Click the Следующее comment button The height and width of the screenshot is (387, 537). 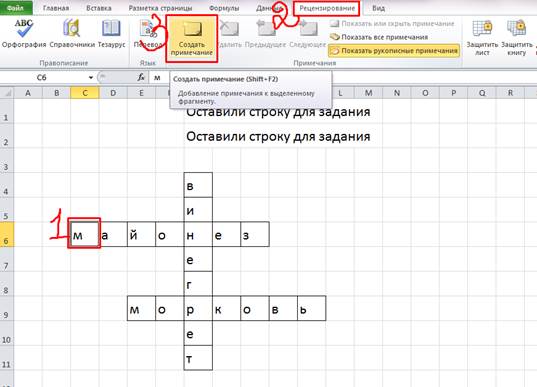[308, 34]
